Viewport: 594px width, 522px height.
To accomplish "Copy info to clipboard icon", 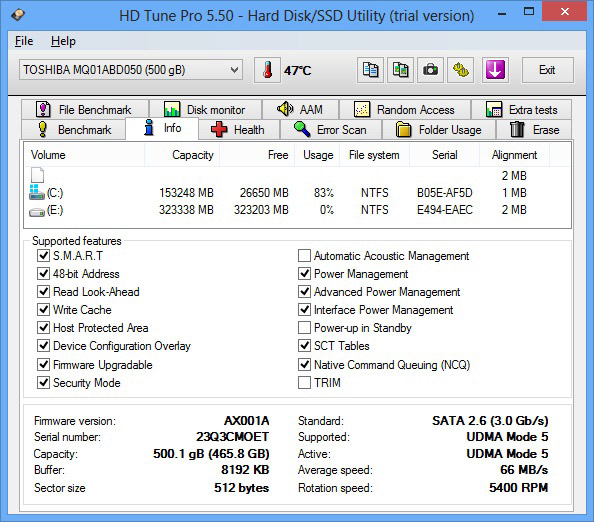I will click(x=370, y=70).
